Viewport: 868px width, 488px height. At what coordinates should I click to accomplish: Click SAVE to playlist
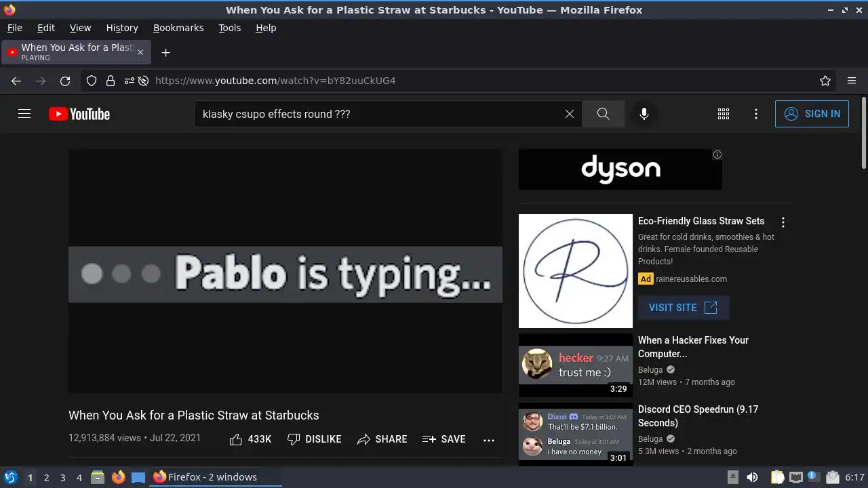pyautogui.click(x=443, y=439)
